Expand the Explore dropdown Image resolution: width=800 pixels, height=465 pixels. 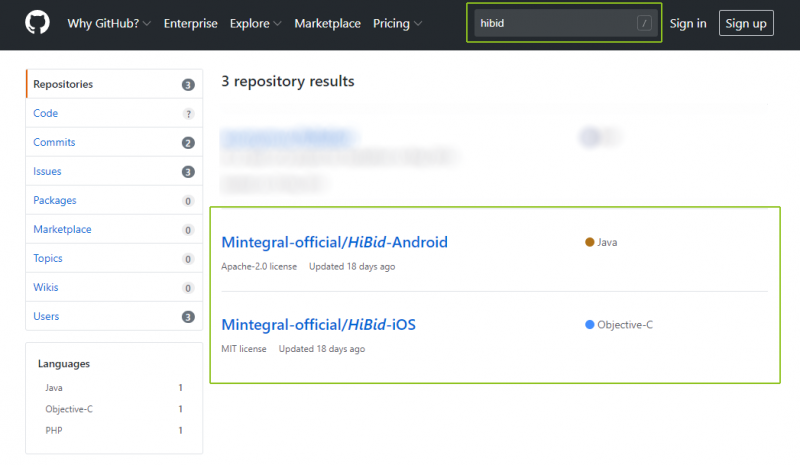click(255, 23)
